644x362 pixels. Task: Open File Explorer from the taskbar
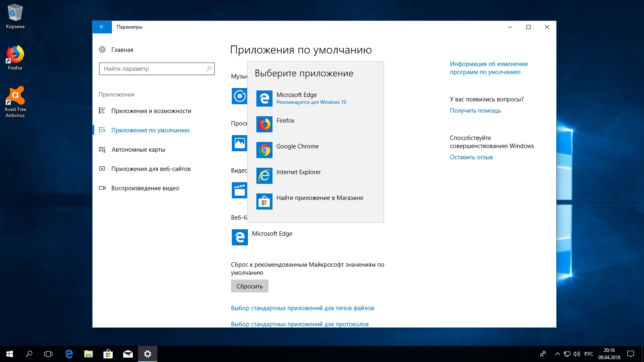88,354
